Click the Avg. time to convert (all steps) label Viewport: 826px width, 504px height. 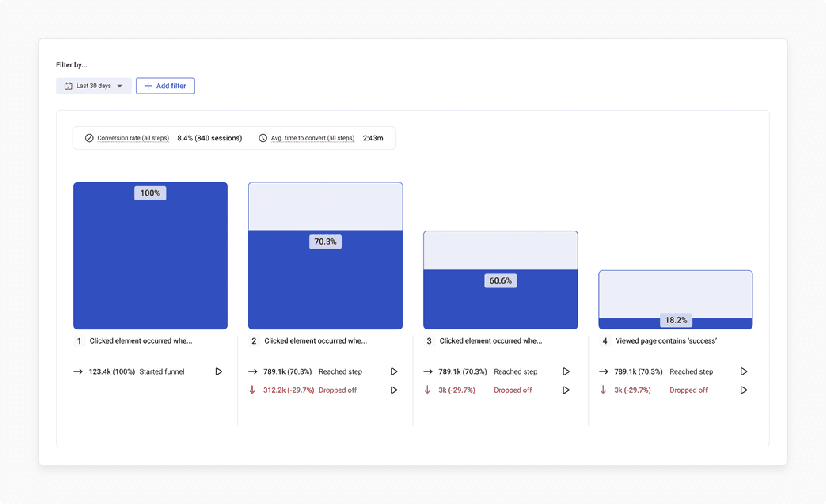click(x=313, y=138)
